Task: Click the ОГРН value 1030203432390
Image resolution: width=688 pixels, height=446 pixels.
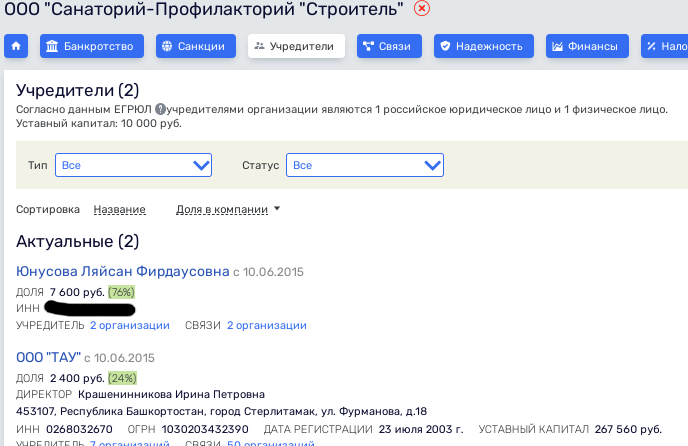Action: click(205, 429)
